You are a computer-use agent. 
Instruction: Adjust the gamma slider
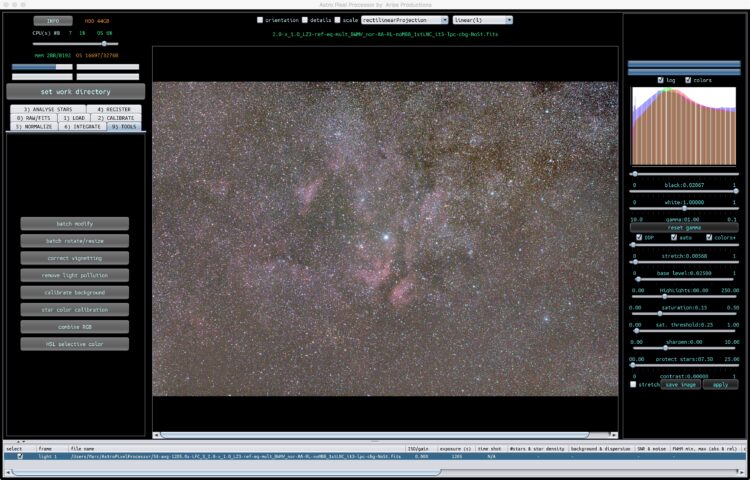pyautogui.click(x=684, y=208)
